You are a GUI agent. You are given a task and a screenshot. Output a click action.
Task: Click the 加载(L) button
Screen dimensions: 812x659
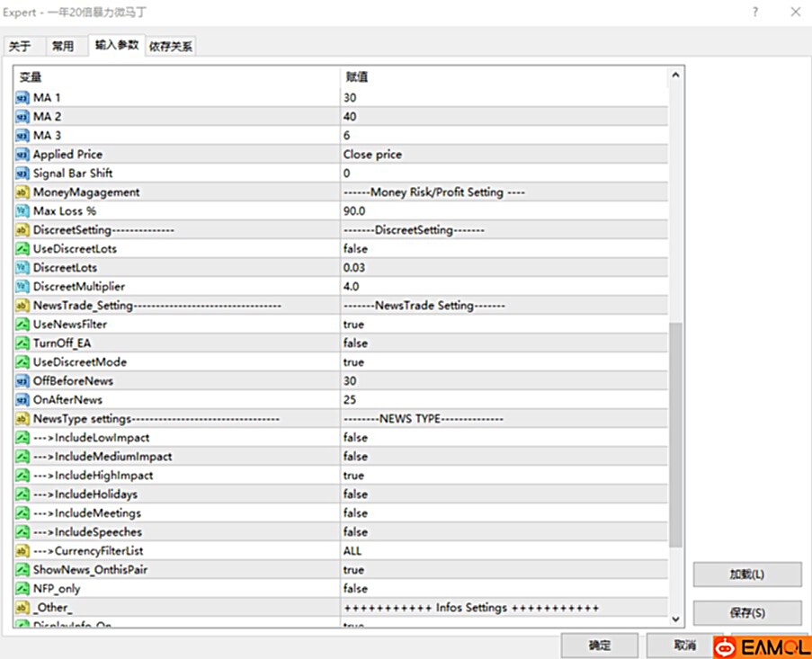pos(746,574)
